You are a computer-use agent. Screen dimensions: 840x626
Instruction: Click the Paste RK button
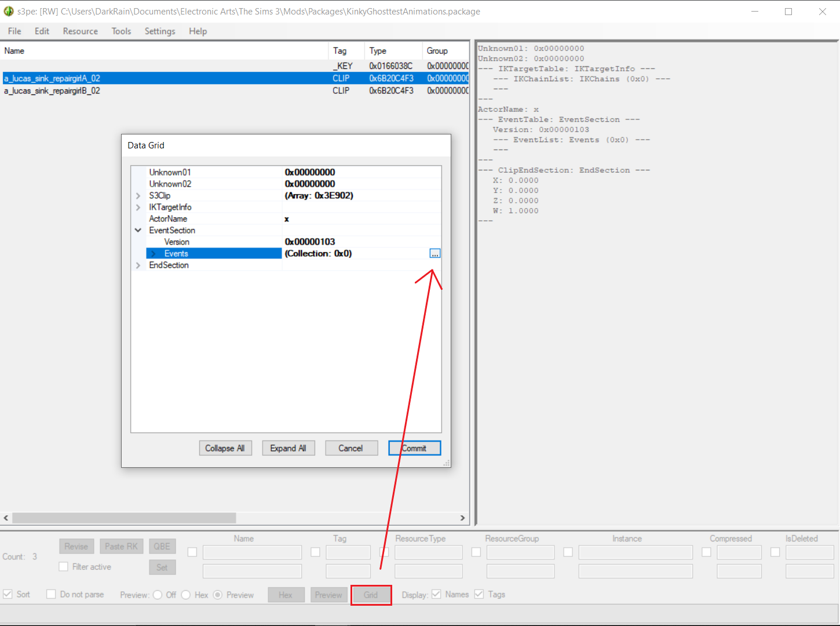(122, 546)
